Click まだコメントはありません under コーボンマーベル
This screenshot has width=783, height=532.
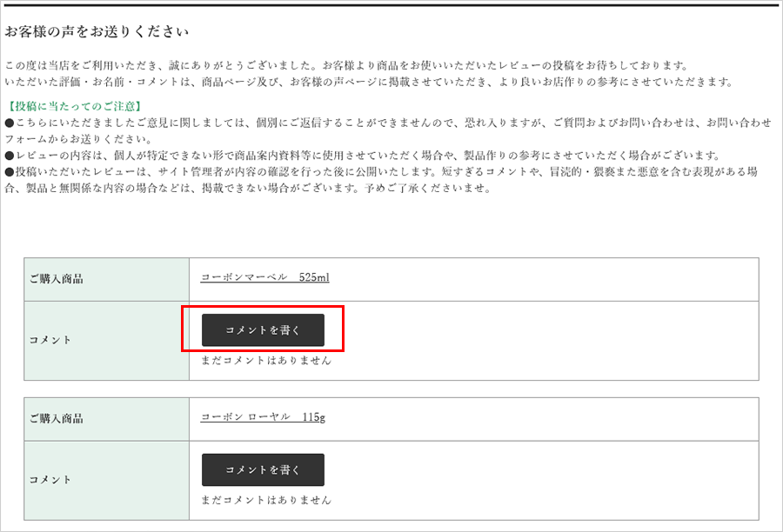(266, 361)
